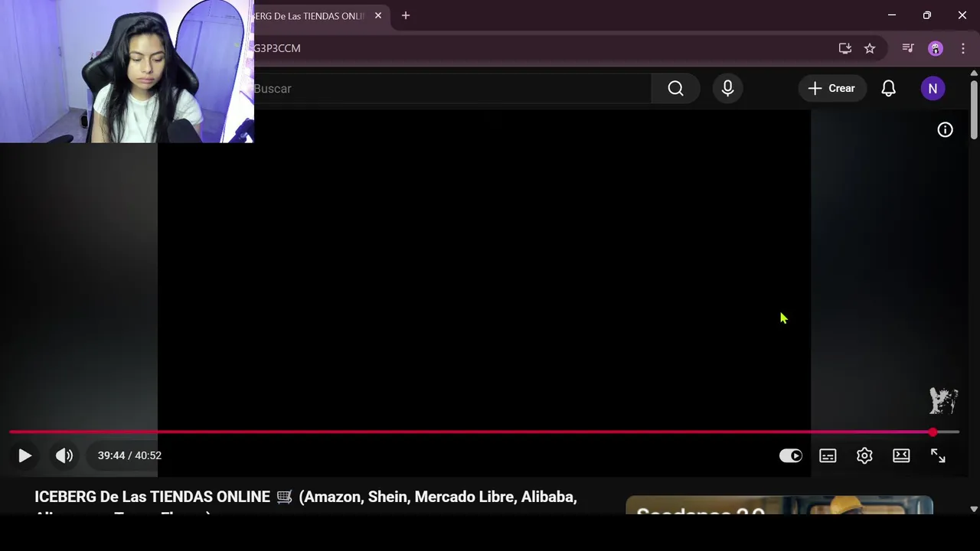The width and height of the screenshot is (980, 551).
Task: Minimize the Chrome window
Action: coord(892,15)
